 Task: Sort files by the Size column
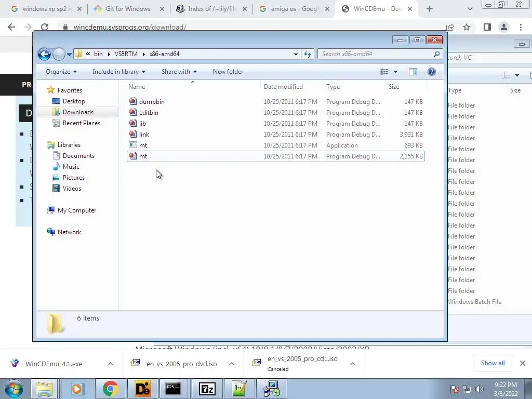(x=406, y=87)
